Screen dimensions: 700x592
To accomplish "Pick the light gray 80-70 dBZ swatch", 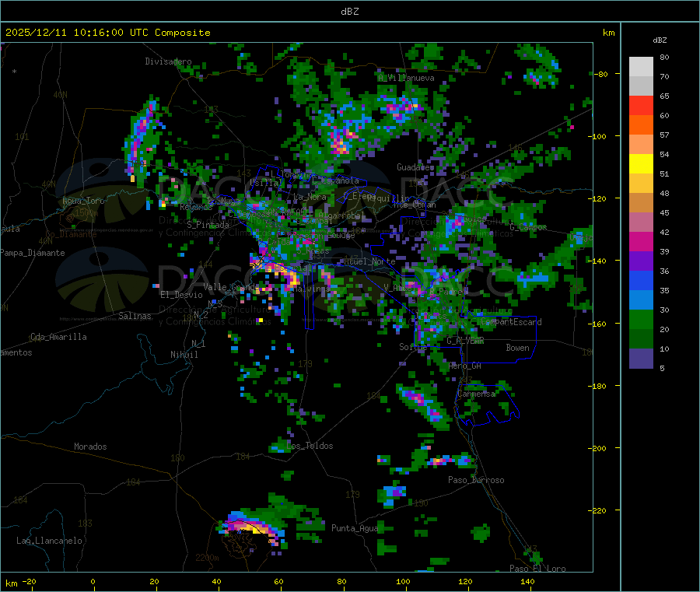I will point(641,67).
